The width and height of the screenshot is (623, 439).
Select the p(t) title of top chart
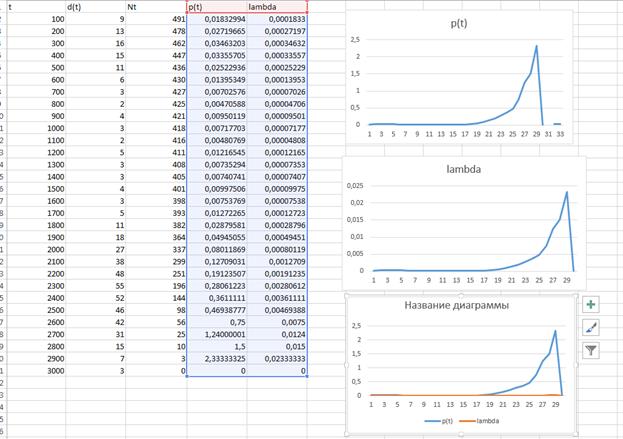(x=459, y=23)
